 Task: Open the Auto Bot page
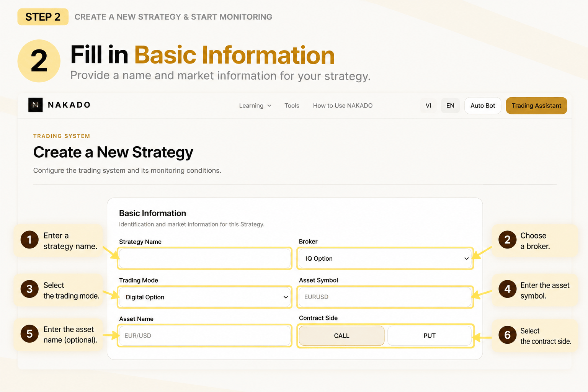coord(483,106)
